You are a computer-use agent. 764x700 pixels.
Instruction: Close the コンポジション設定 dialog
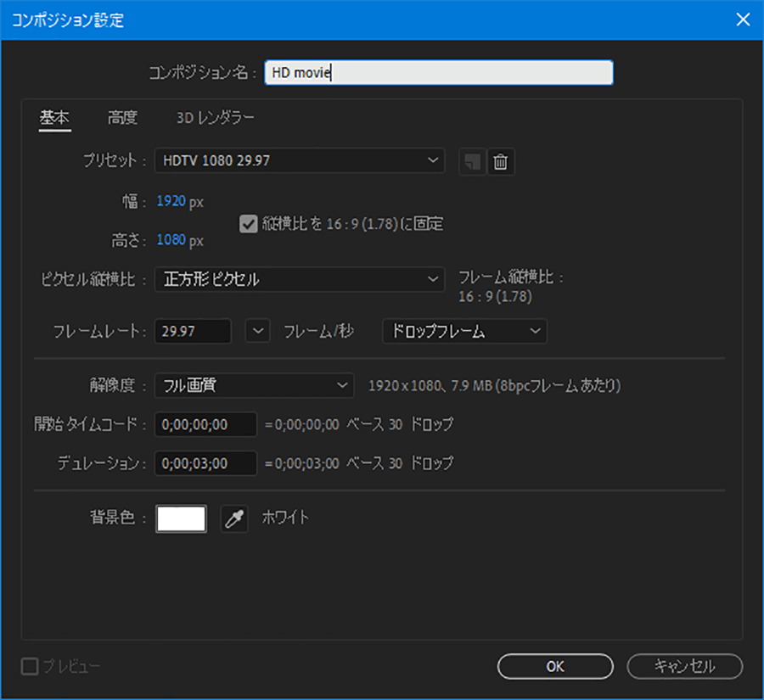743,20
